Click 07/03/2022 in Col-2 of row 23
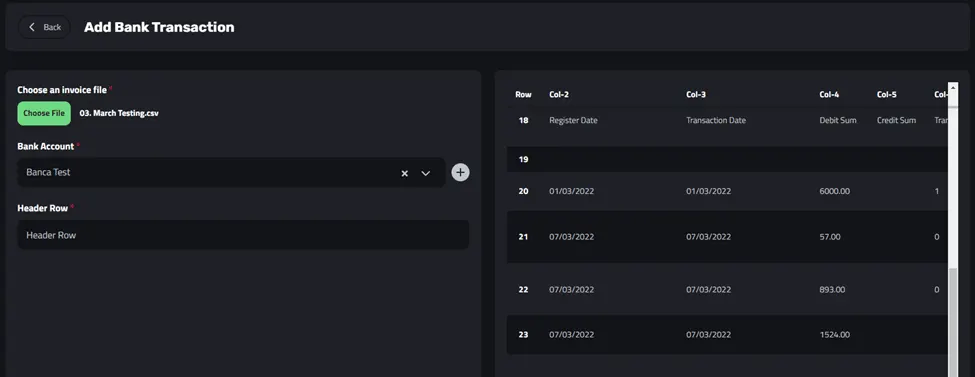975x377 pixels. [x=571, y=334]
